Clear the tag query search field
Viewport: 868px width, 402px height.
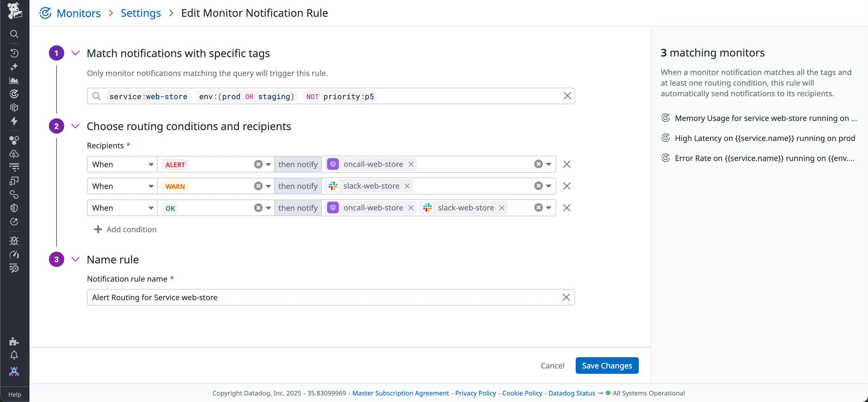[x=567, y=96]
